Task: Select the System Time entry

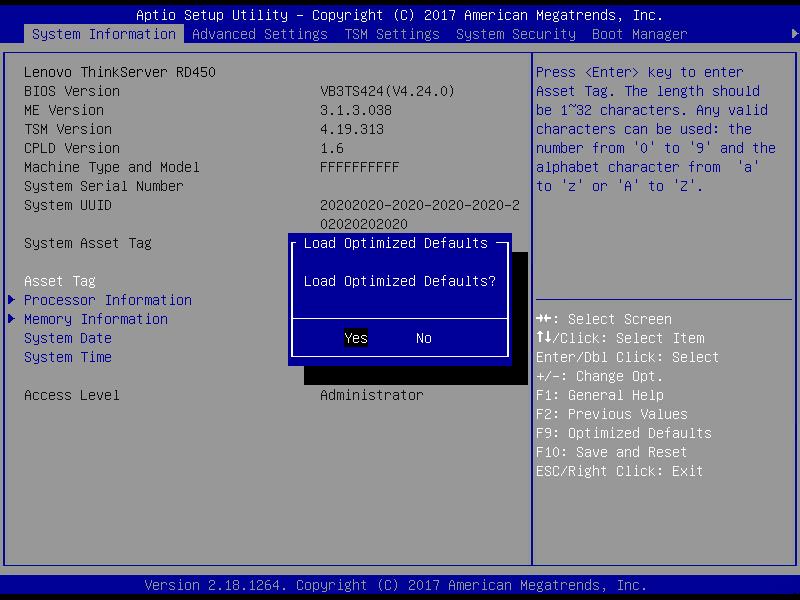Action: click(67, 357)
